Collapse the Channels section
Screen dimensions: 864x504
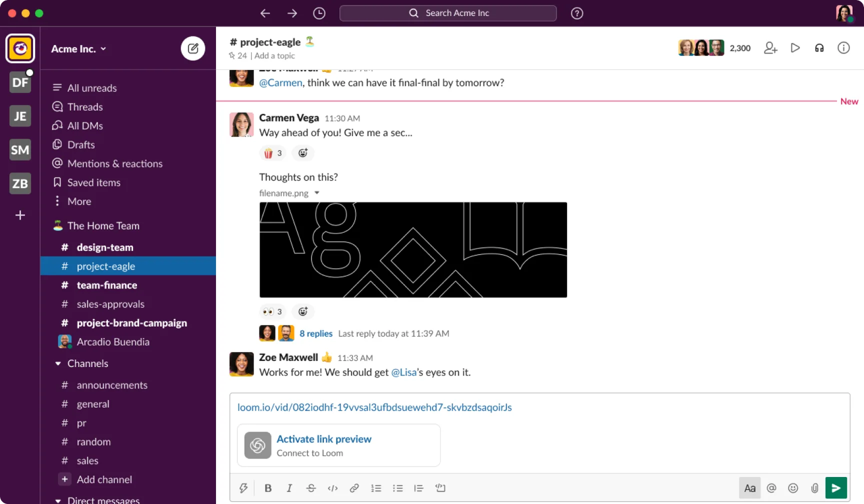coord(58,363)
